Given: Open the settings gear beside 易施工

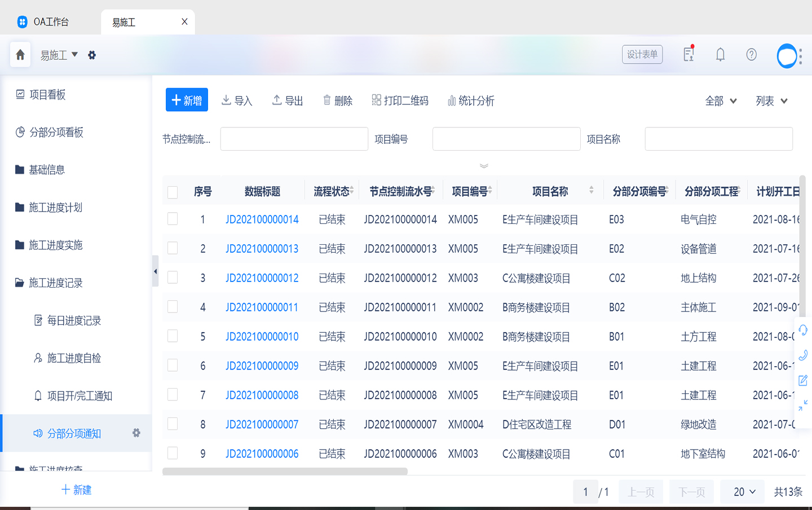Looking at the screenshot, I should tap(92, 55).
